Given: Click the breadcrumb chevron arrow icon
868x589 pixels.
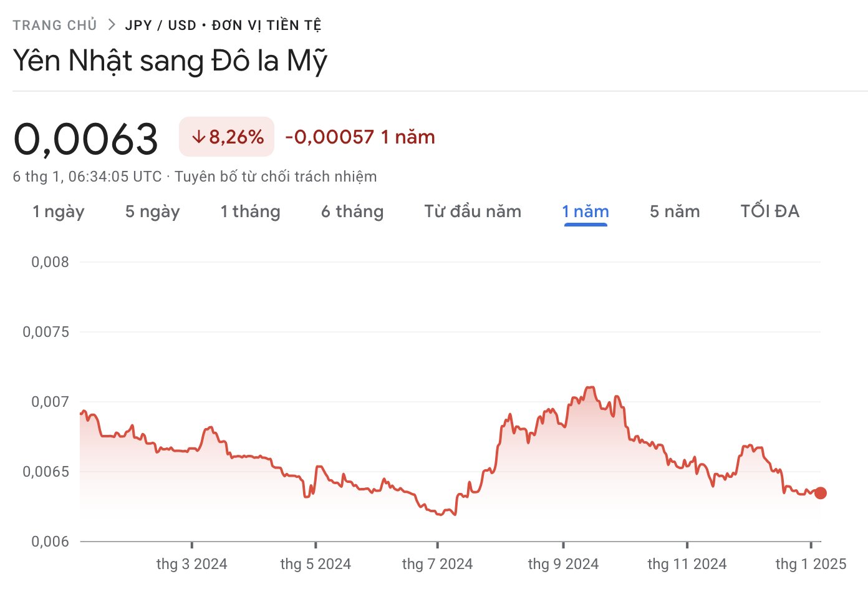Looking at the screenshot, I should (x=111, y=25).
